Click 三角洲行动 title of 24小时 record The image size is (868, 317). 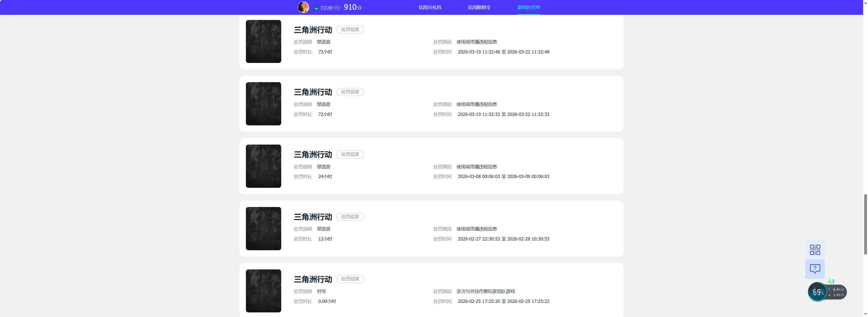(x=313, y=155)
